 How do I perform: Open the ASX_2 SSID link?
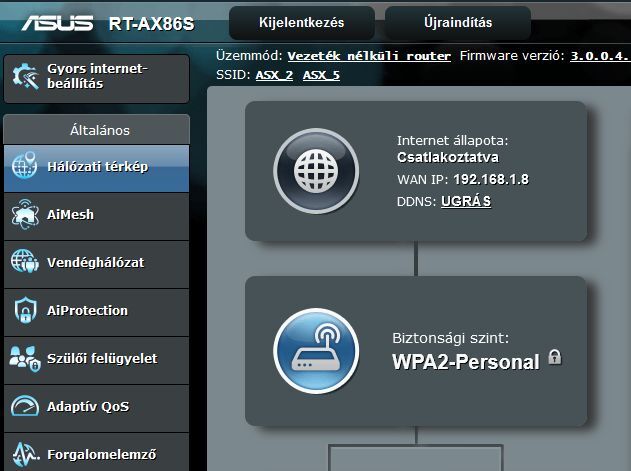(274, 75)
